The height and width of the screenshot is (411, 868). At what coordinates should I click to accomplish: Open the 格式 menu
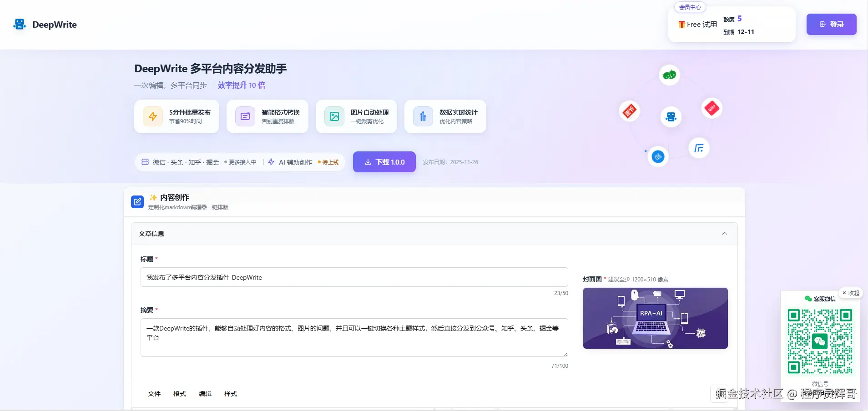[x=180, y=394]
